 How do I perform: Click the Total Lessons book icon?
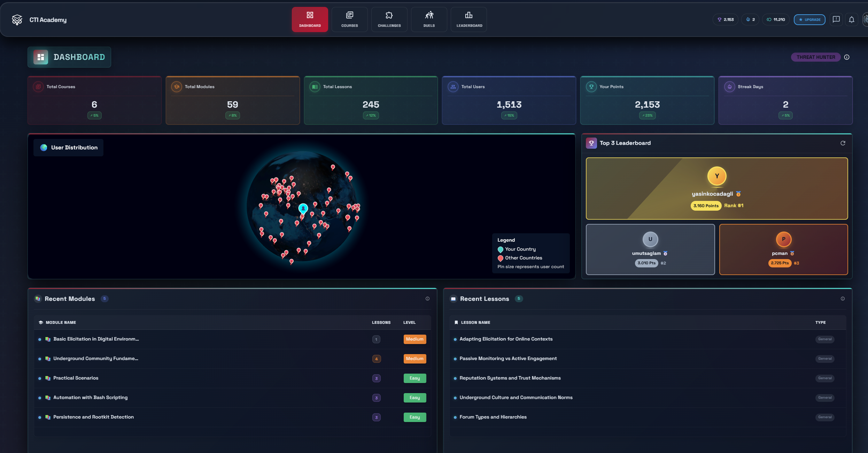pos(315,87)
